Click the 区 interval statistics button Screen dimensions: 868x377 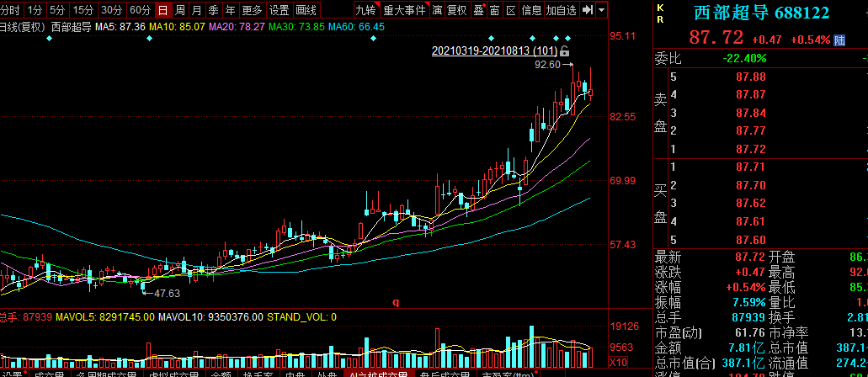pos(510,10)
